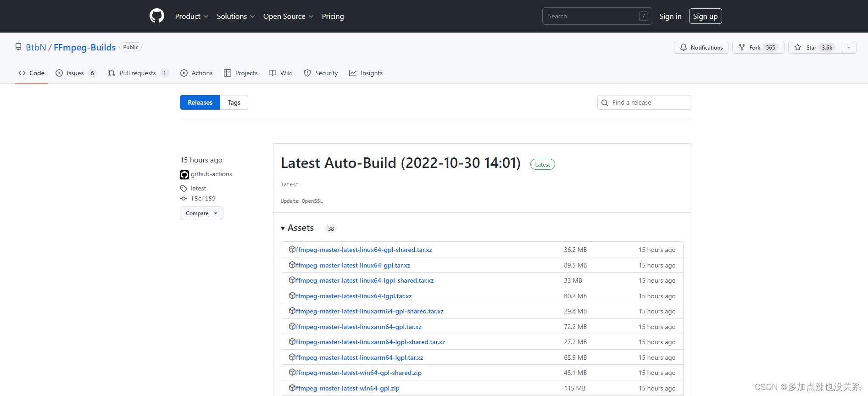Open the Pull requests tab
This screenshot has height=396, width=868.
[x=138, y=73]
